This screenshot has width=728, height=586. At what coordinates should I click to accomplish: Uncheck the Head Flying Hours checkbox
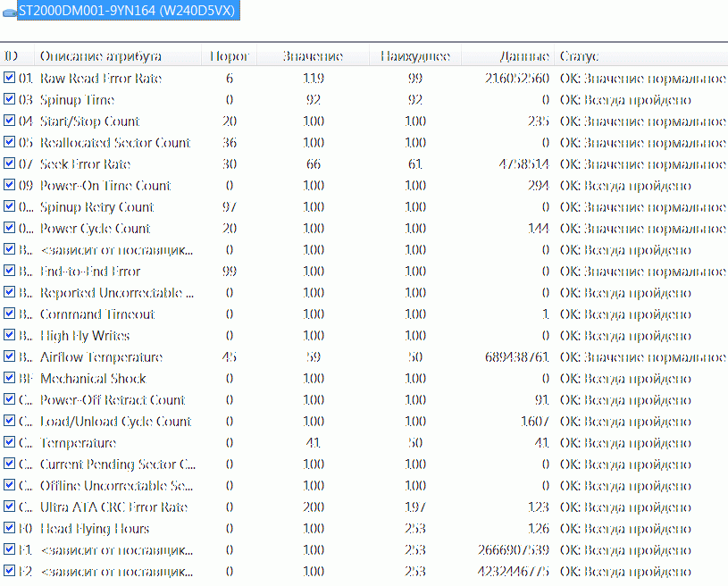[10, 528]
